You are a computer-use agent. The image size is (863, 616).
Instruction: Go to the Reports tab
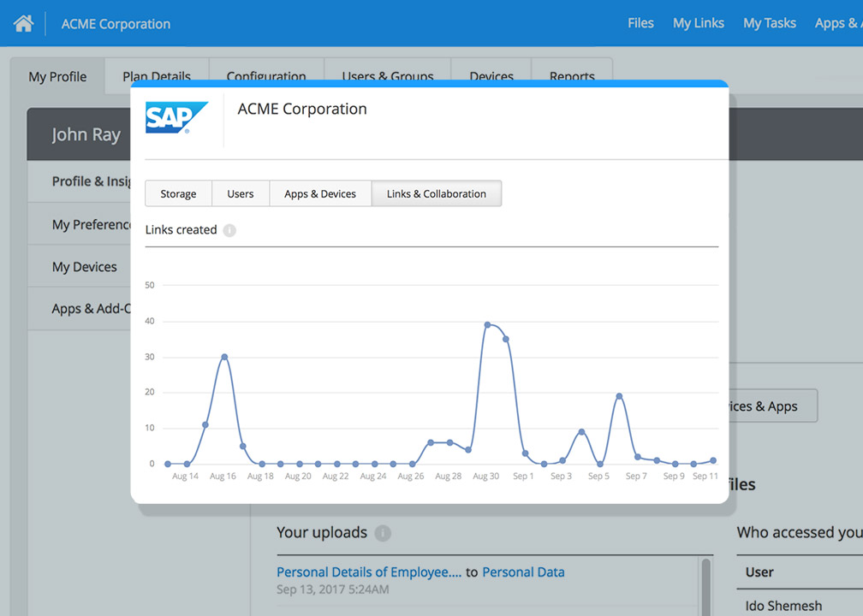[x=572, y=73]
